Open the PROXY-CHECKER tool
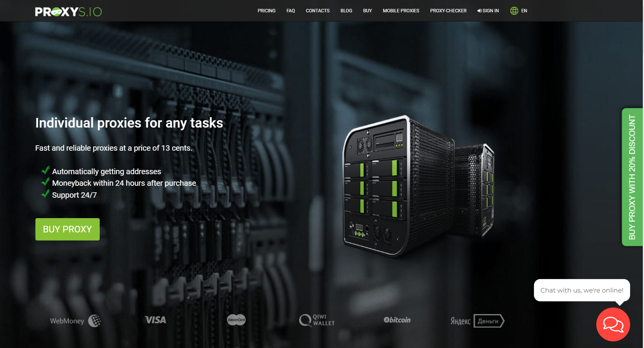Image resolution: width=644 pixels, height=348 pixels. (x=448, y=11)
